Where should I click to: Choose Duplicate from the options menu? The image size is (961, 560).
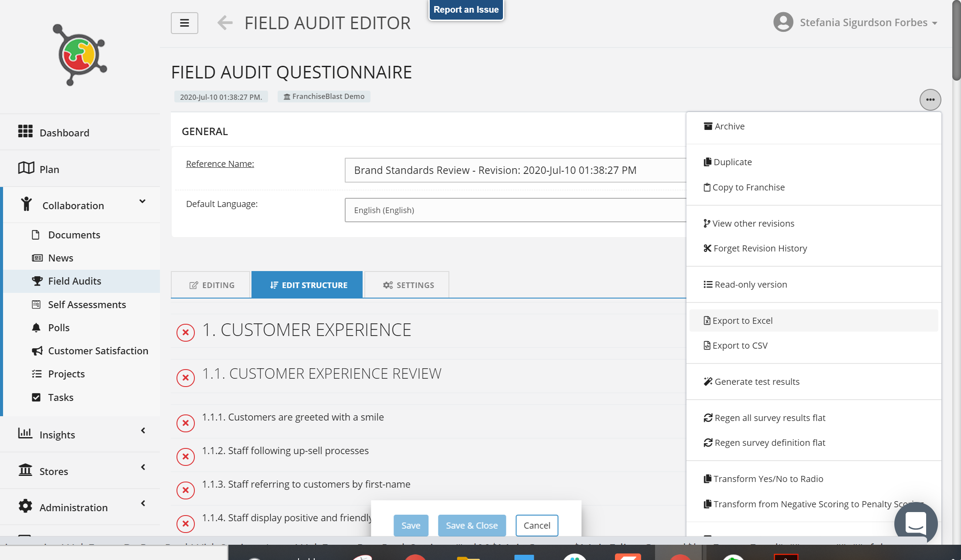[732, 162]
